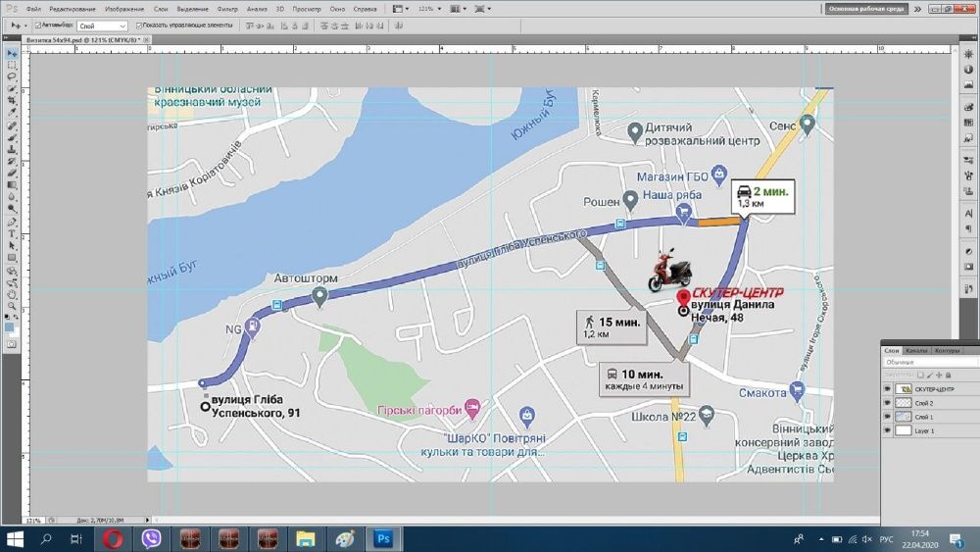
Task: Hide the Layer 1 layer
Action: click(887, 430)
